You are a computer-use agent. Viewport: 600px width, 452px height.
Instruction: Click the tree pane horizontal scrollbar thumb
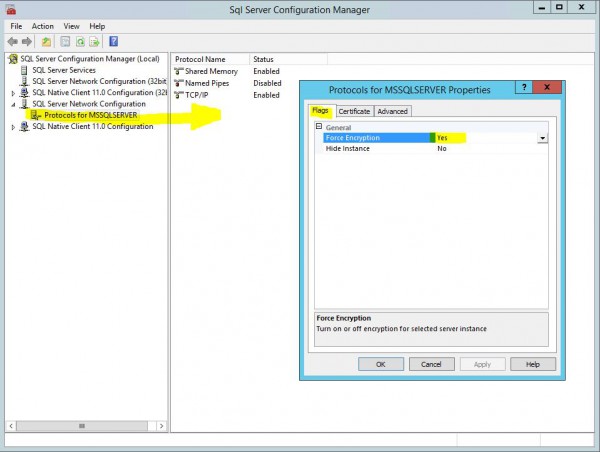(x=82, y=426)
